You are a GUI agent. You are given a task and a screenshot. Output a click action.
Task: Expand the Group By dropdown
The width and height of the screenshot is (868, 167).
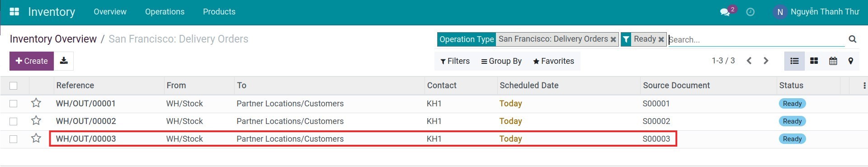coord(501,61)
